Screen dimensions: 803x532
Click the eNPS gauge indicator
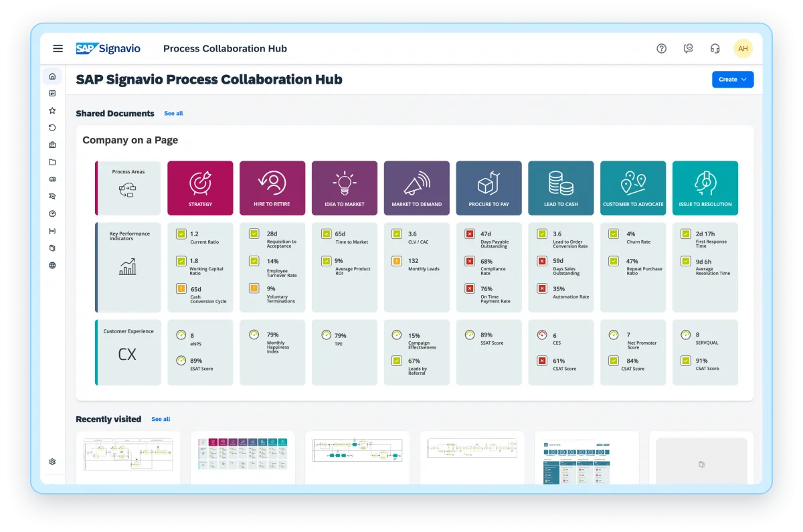pos(181,334)
